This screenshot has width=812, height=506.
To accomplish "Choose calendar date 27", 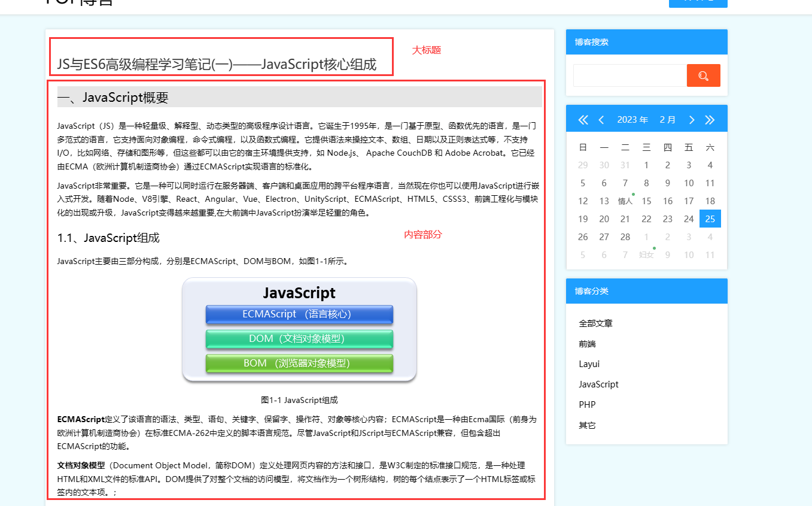I will 604,237.
